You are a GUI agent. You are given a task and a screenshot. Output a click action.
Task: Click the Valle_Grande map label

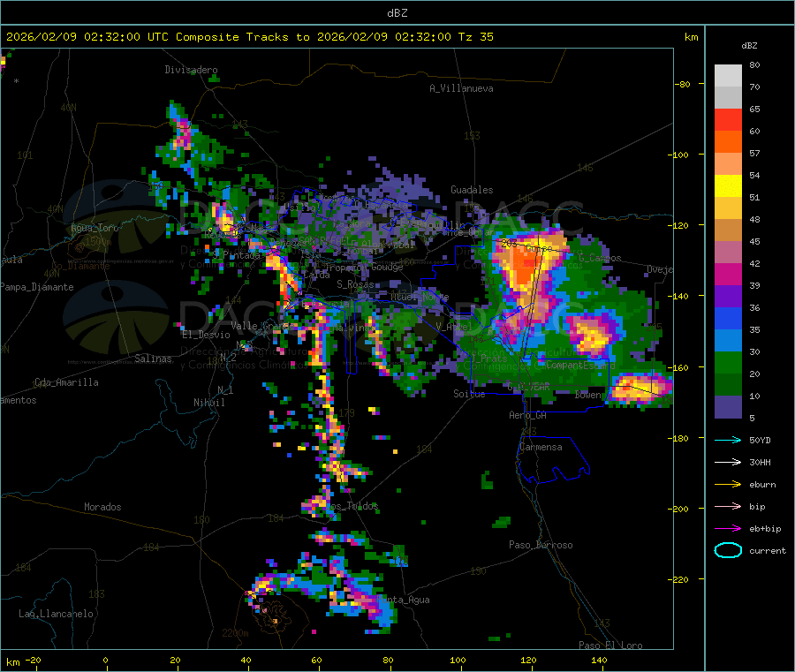point(261,325)
